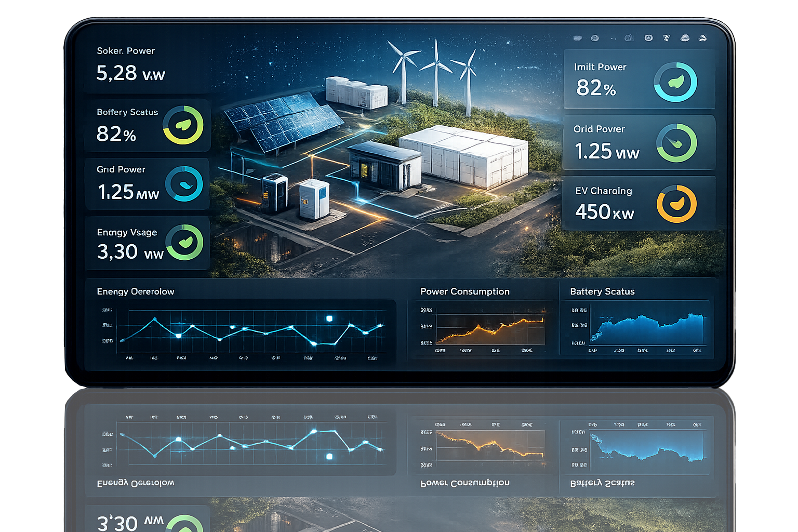Select the 82% value under Imilt Power
Viewport: 798px width, 532px height.
click(x=596, y=88)
